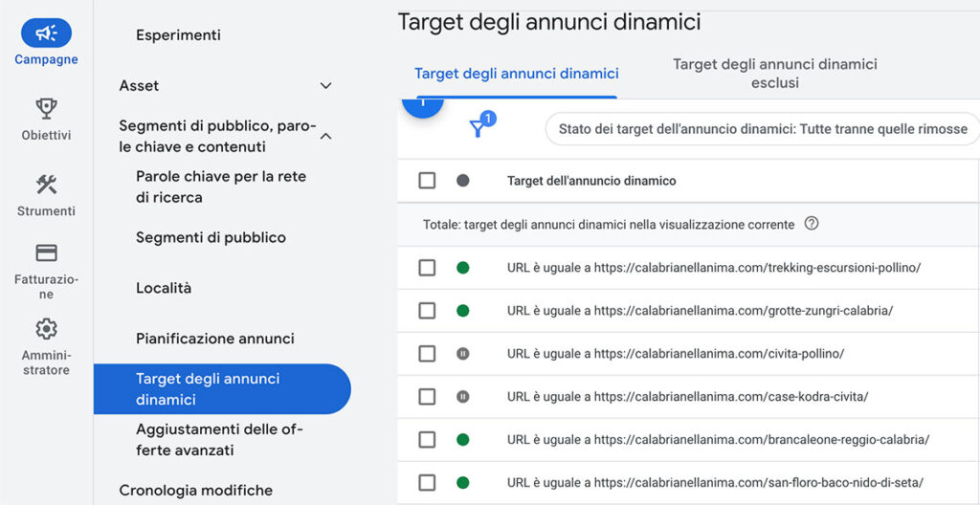This screenshot has width=980, height=505.
Task: Click the brancaleone-reggio-calabria URL target
Action: tap(718, 440)
